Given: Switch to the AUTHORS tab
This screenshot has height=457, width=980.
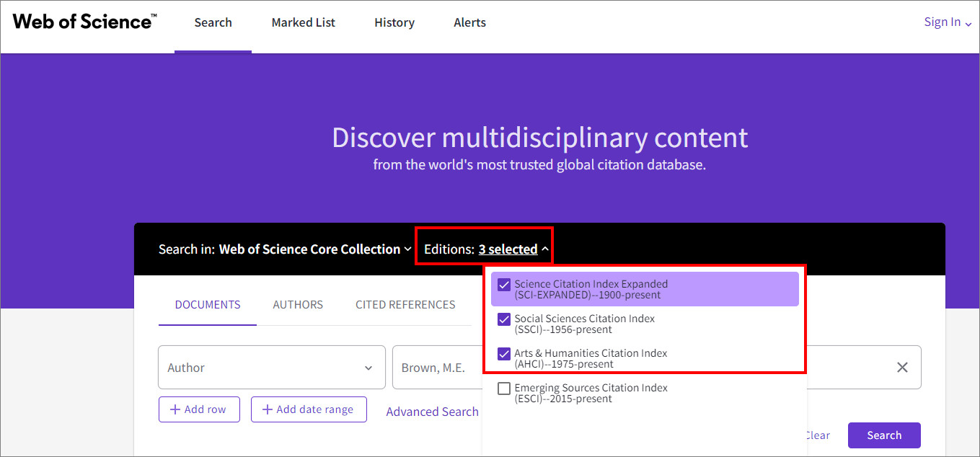Looking at the screenshot, I should pyautogui.click(x=298, y=305).
